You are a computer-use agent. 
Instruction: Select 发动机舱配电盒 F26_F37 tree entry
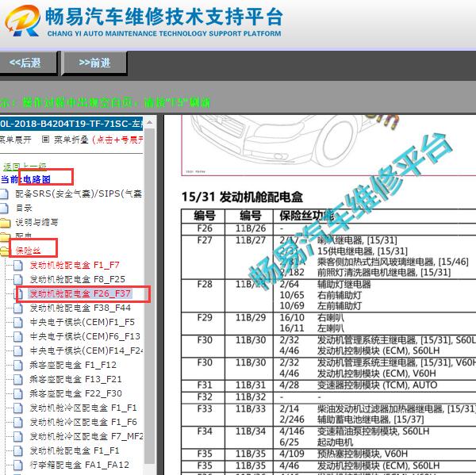[80, 293]
